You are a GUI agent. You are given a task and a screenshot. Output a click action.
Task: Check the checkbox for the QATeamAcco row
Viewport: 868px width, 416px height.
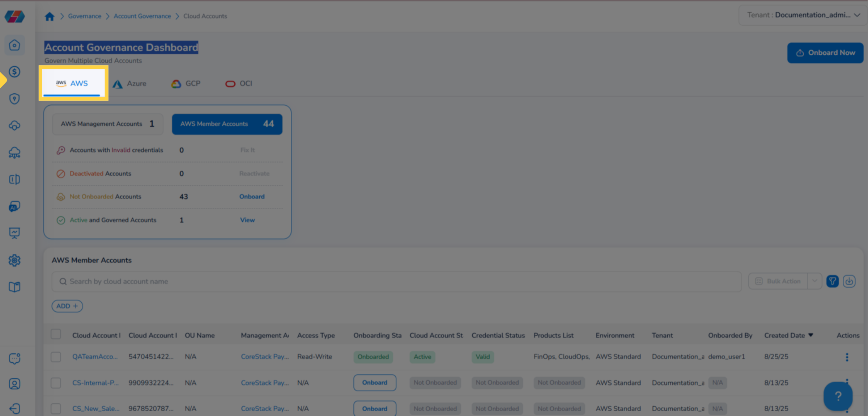coord(55,357)
